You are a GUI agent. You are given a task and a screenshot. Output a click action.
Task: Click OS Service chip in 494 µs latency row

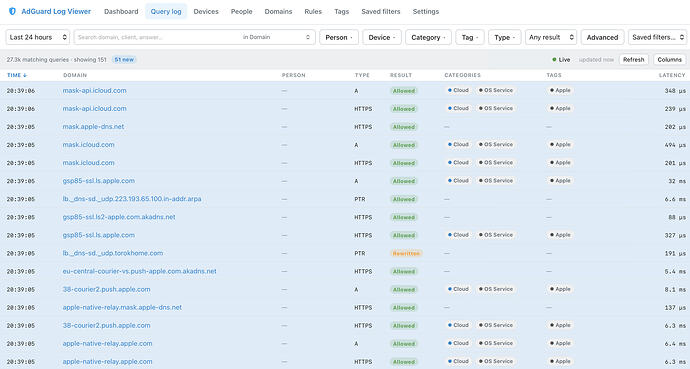pyautogui.click(x=495, y=144)
